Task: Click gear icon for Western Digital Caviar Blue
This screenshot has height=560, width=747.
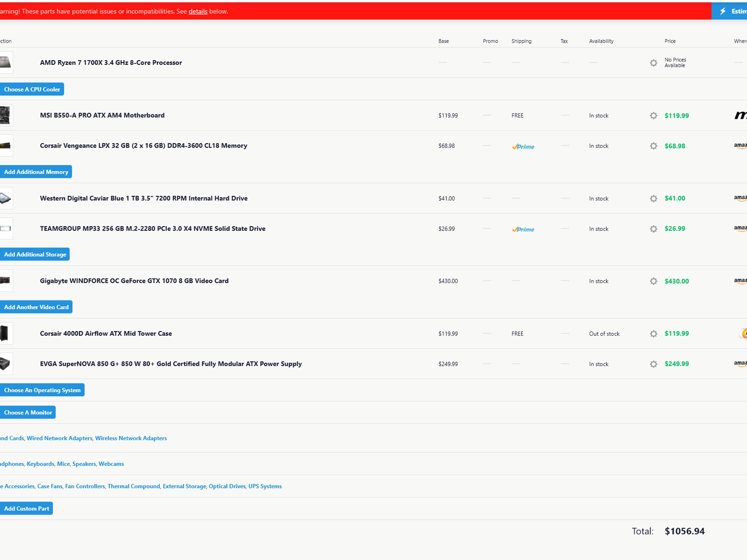Action: tap(653, 198)
